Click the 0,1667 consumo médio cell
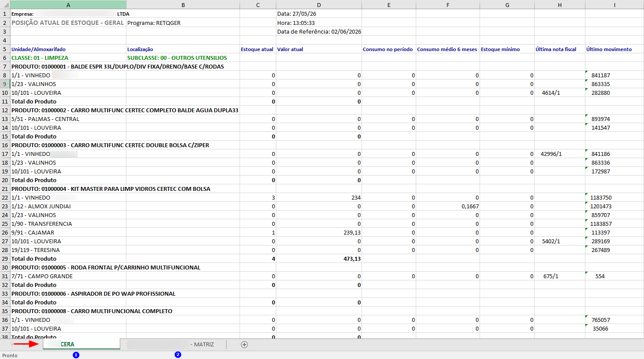644x359 pixels. pos(448,206)
